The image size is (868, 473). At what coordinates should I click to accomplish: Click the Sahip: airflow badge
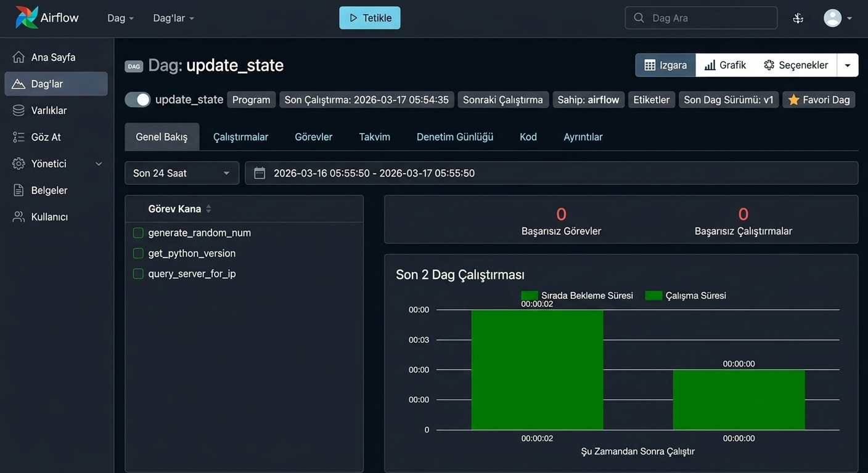pyautogui.click(x=589, y=100)
